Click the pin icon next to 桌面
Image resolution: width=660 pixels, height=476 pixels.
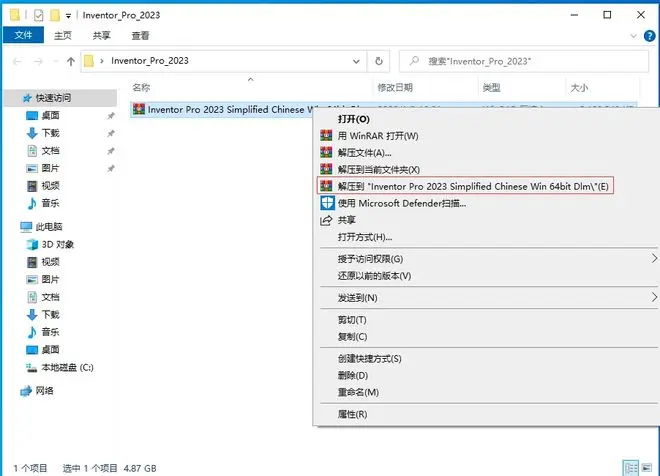point(111,116)
